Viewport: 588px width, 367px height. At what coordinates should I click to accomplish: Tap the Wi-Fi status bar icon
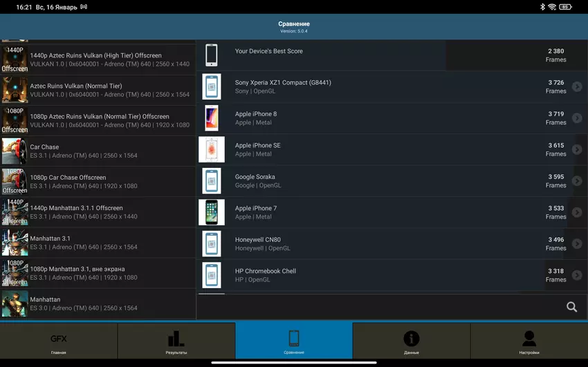[552, 7]
